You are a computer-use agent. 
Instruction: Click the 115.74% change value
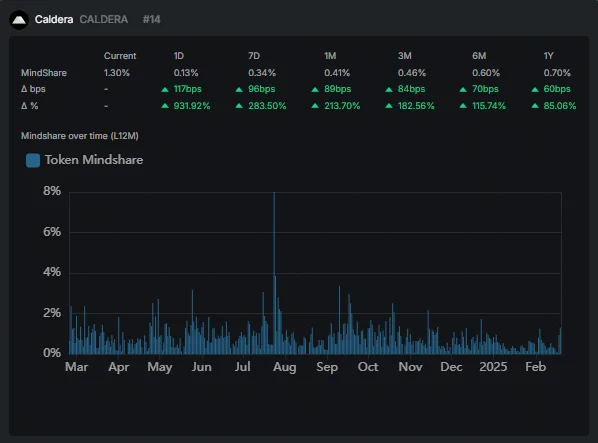tap(489, 106)
